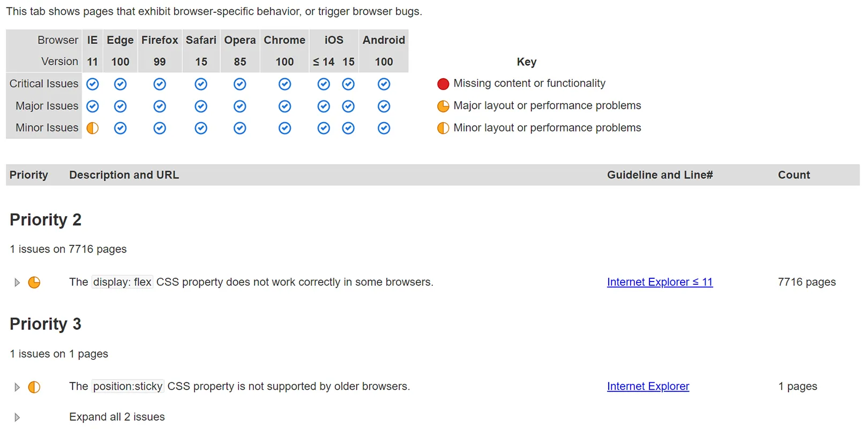The width and height of the screenshot is (868, 429).
Task: Click the Firefox Critical Issues status icon
Action: click(159, 84)
